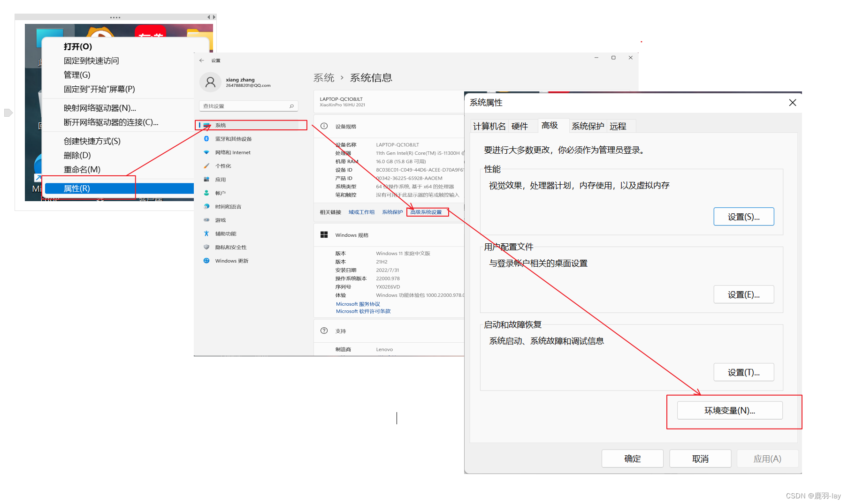Click the 系统 breadcrumb in the header
This screenshot has width=848, height=504.
point(324,78)
